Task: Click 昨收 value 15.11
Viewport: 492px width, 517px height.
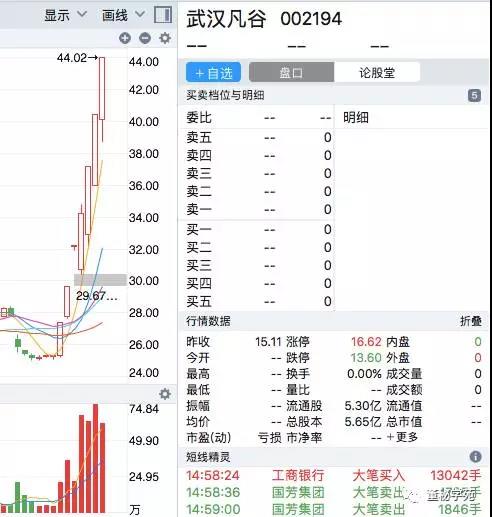Action: point(268,341)
